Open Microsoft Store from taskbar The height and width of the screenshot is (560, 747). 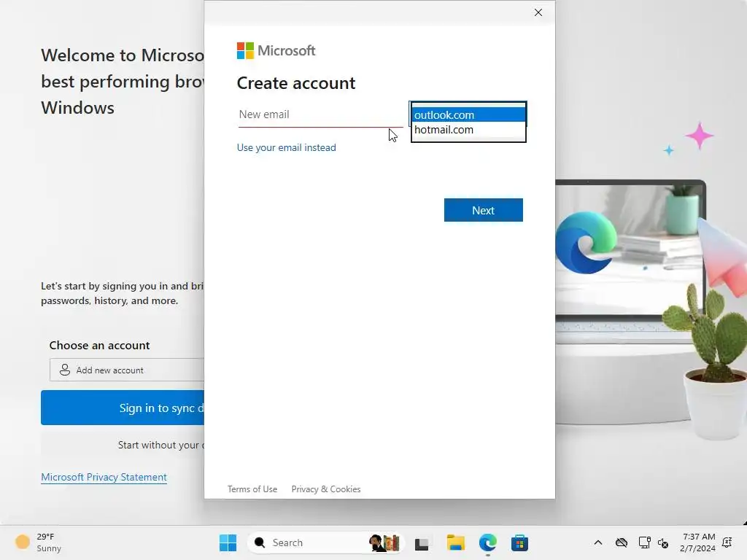(x=519, y=542)
